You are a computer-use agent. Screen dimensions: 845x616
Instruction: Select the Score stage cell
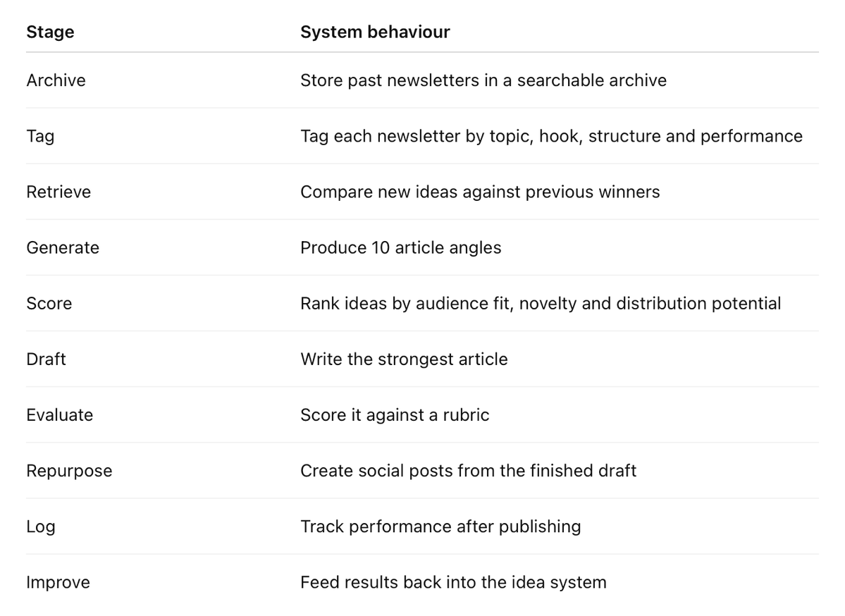[x=49, y=304]
